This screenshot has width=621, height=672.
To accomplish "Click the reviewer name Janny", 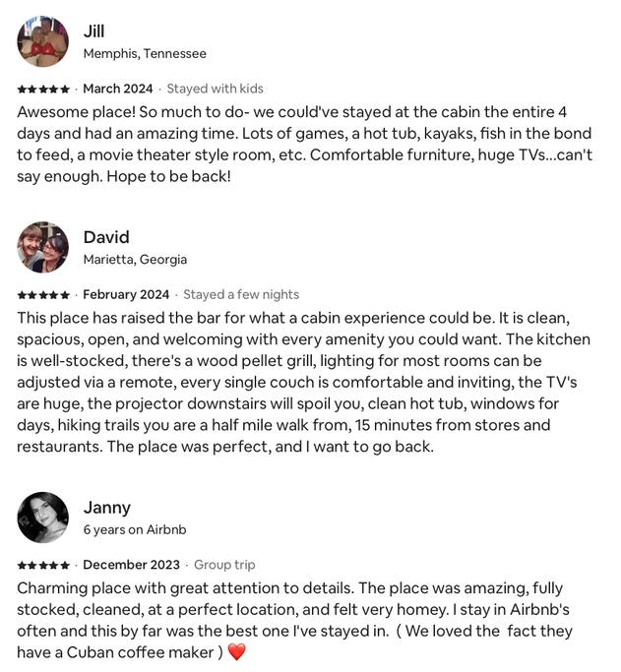I will (106, 508).
